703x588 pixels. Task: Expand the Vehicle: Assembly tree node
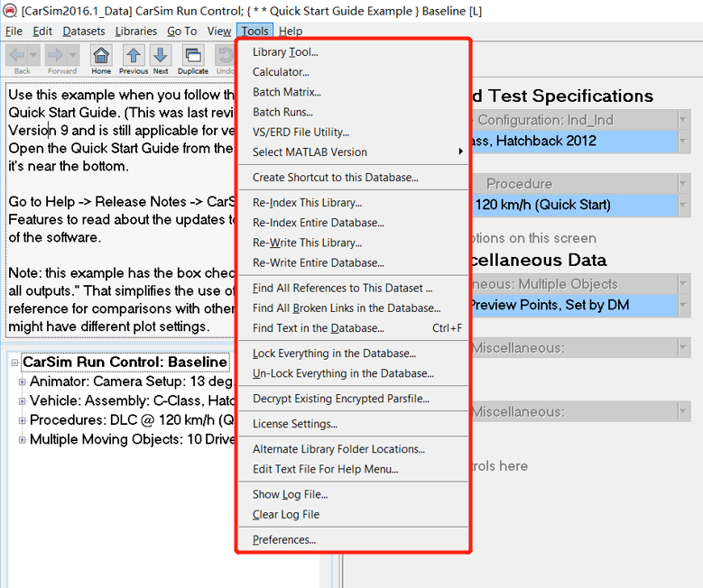coord(22,401)
